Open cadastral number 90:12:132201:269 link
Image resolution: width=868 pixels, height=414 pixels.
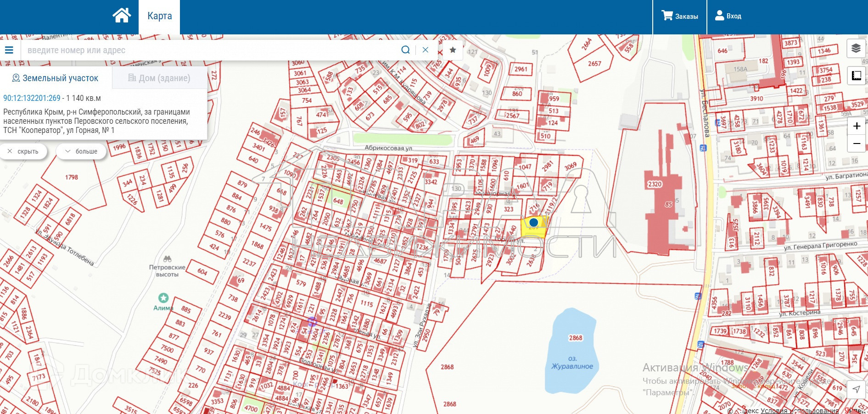tap(32, 98)
